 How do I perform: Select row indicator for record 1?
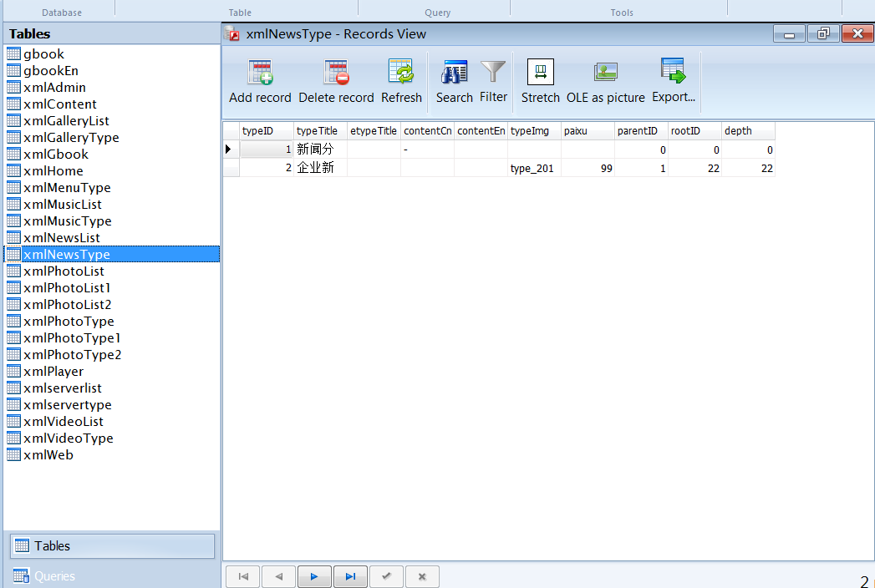pyautogui.click(x=231, y=150)
